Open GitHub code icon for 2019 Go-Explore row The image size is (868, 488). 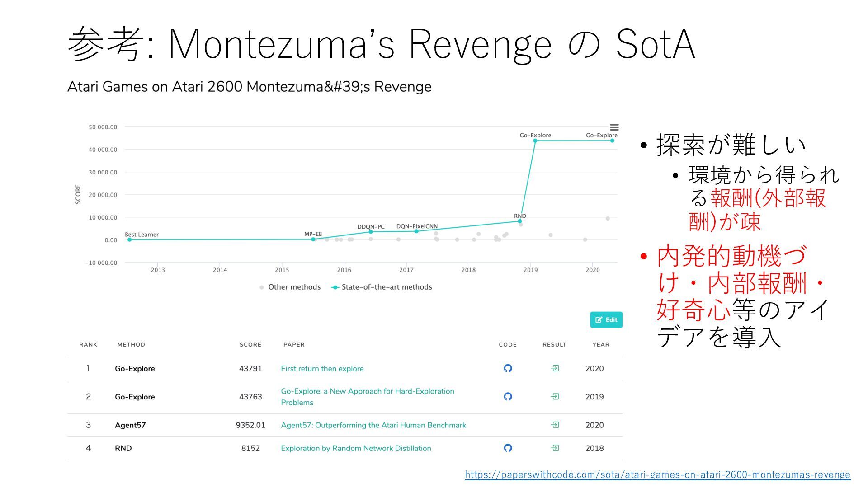(x=508, y=396)
